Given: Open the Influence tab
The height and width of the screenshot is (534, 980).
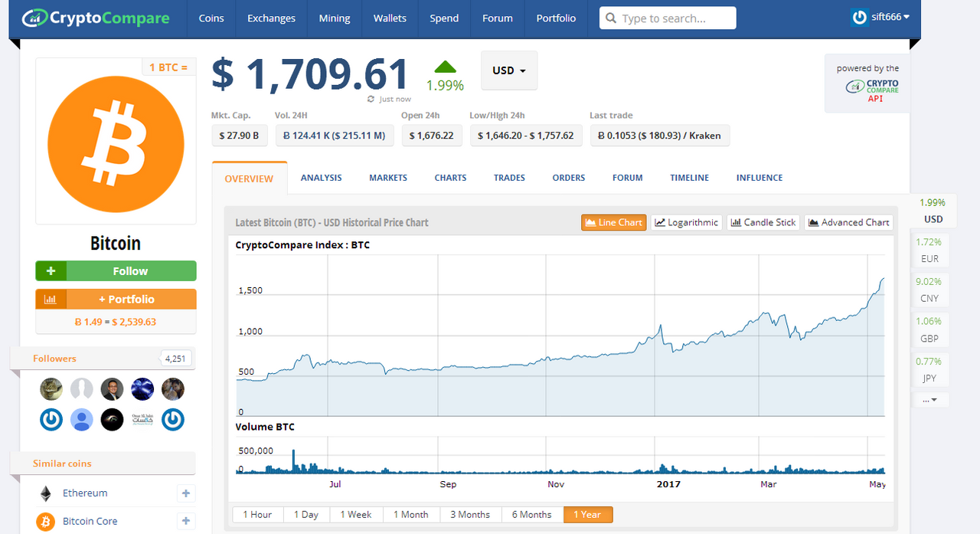Looking at the screenshot, I should click(759, 178).
